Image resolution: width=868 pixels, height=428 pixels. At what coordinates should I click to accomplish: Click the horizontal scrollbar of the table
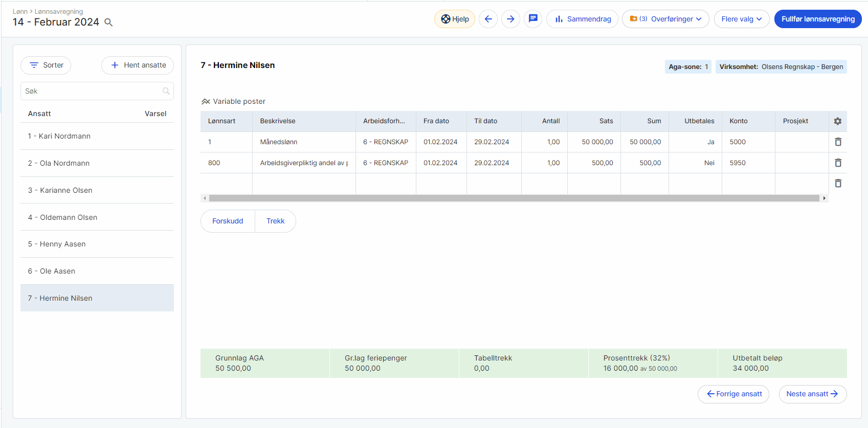point(514,198)
